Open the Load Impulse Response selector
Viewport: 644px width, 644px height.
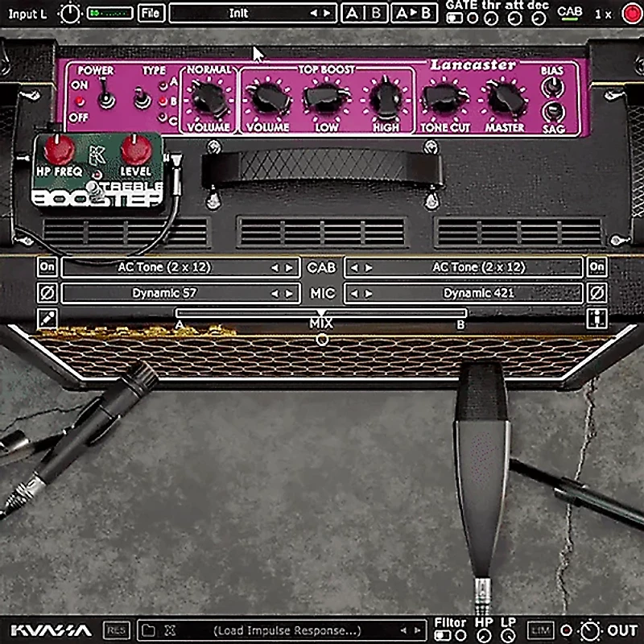click(x=286, y=630)
